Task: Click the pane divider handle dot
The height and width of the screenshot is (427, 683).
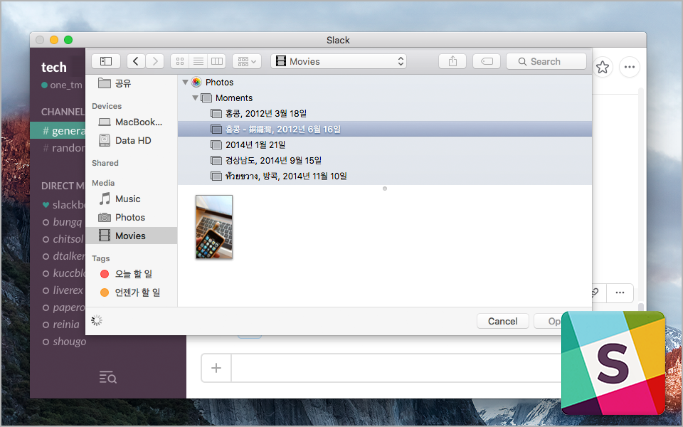Action: [x=385, y=189]
